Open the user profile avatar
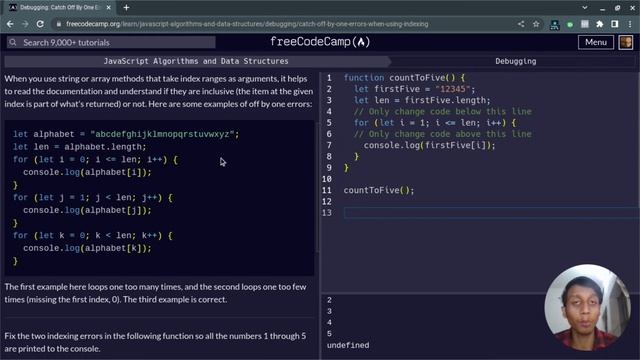 pos(626,42)
